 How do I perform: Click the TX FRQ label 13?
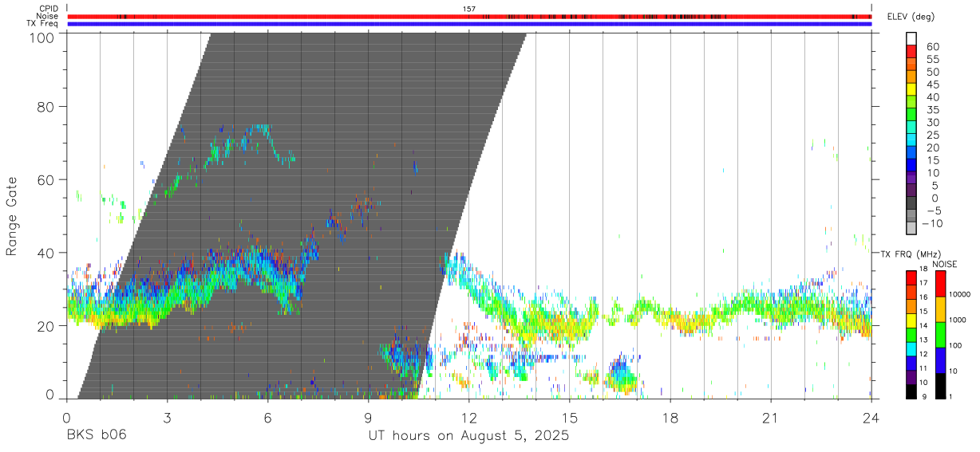pos(923,340)
